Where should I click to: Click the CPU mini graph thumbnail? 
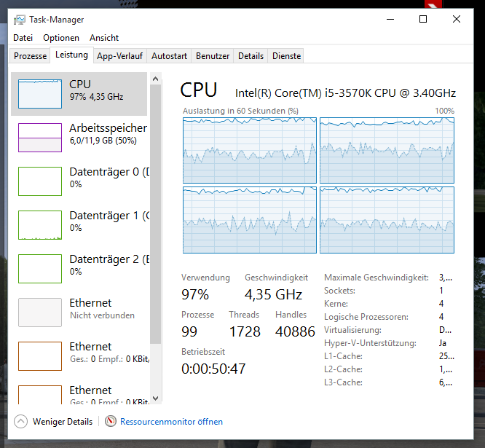pyautogui.click(x=40, y=94)
